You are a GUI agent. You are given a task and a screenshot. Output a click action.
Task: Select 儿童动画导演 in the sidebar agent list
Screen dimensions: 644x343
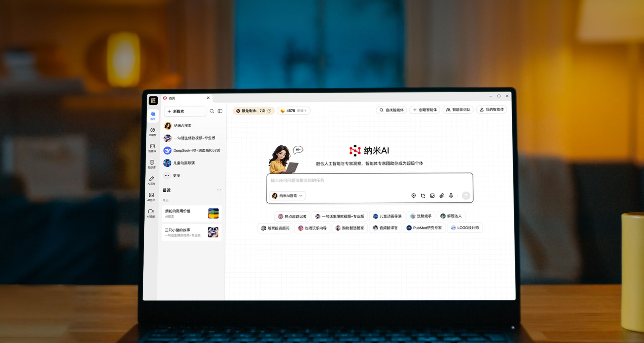tap(192, 163)
